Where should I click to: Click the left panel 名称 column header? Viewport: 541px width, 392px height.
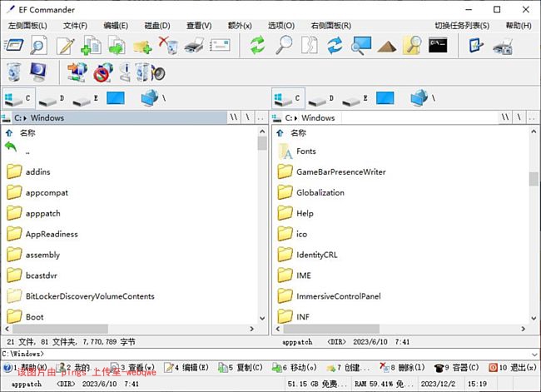point(27,133)
